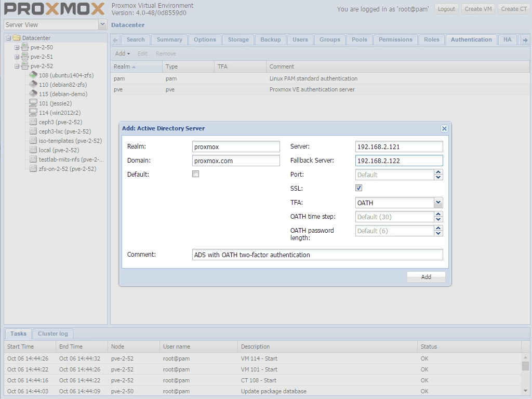Click the Comment input field
The width and height of the screenshot is (532, 399).
[317, 255]
